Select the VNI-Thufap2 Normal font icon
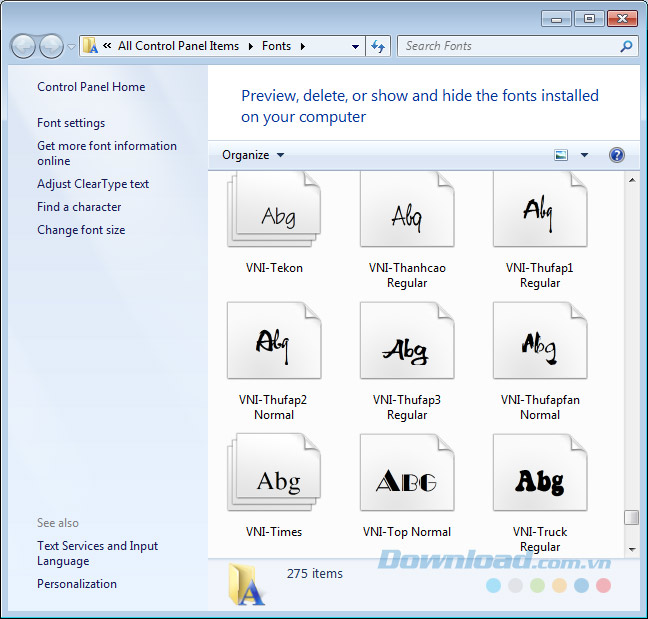The height and width of the screenshot is (619, 648). point(274,340)
